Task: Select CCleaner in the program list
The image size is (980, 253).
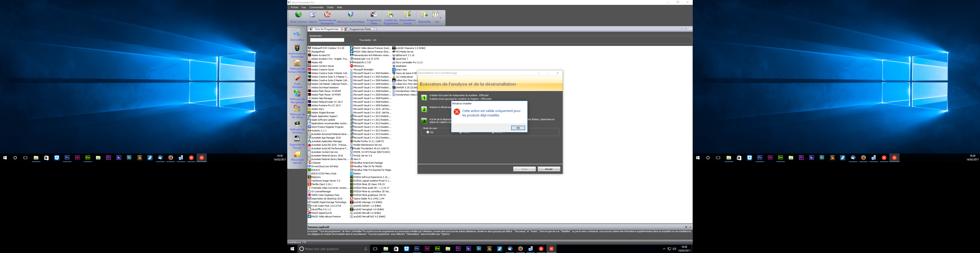Action: (x=314, y=163)
